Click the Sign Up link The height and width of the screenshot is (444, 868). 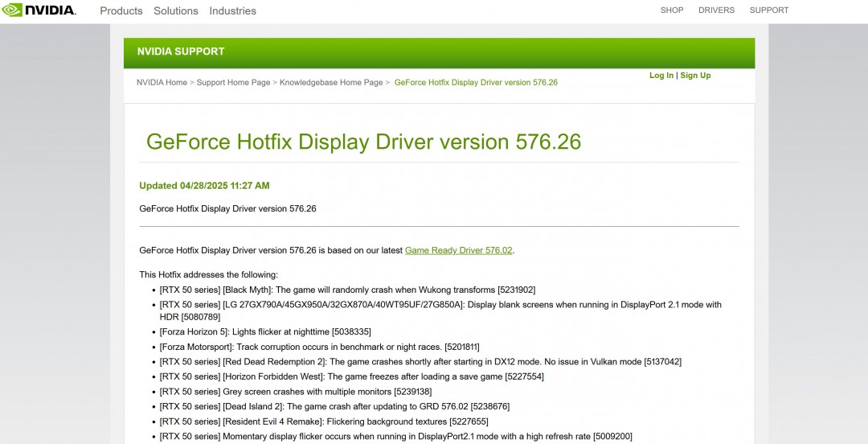[x=695, y=76]
